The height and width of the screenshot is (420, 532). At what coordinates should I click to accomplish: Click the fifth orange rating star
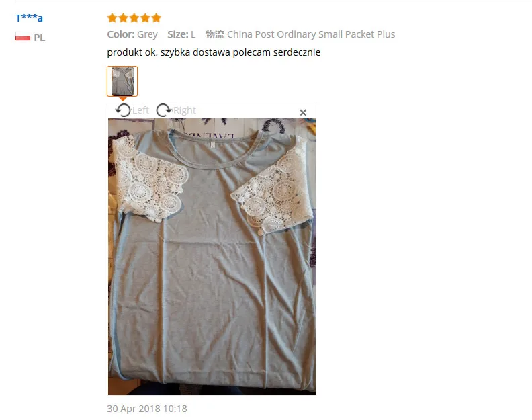pos(156,18)
